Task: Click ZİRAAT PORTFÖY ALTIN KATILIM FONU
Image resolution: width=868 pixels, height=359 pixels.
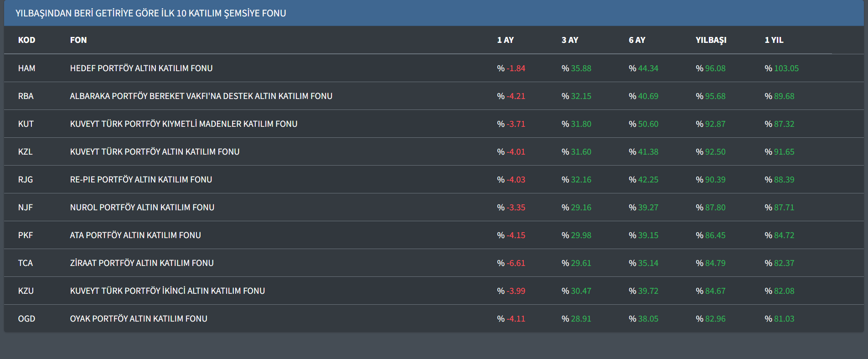Action: (x=142, y=263)
